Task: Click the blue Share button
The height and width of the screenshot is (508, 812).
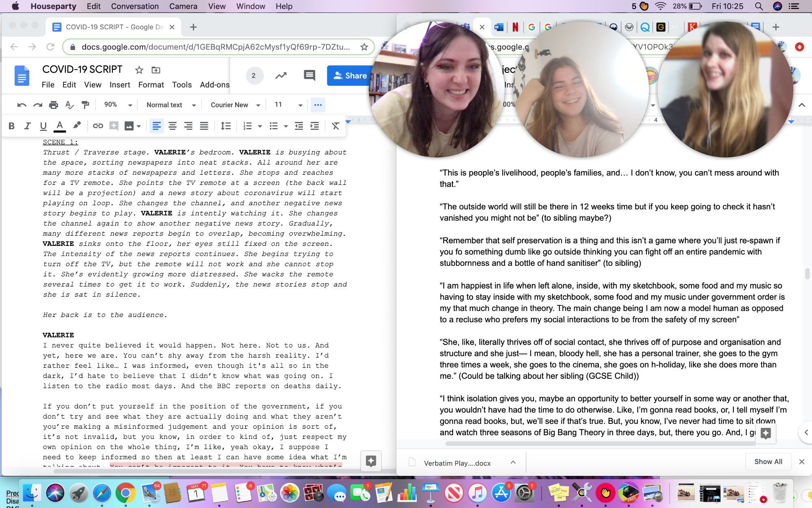Action: point(350,76)
